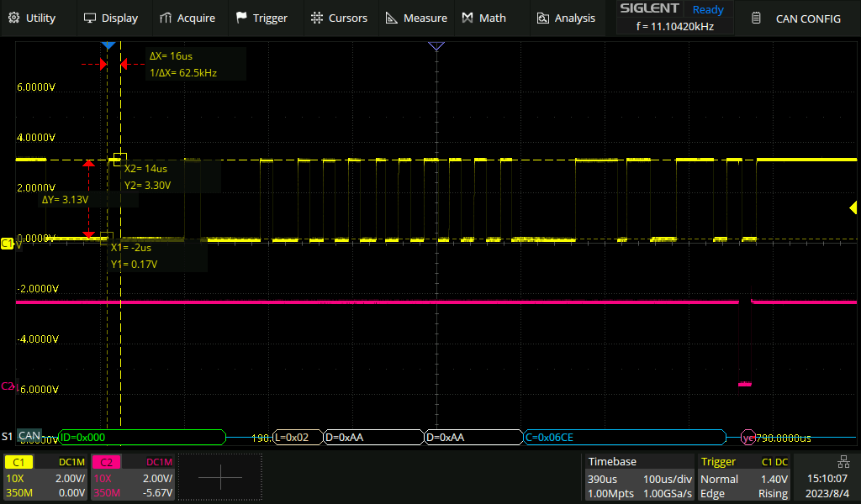The height and width of the screenshot is (504, 861).
Task: Open the C1 channel settings box
Action: click(45, 477)
